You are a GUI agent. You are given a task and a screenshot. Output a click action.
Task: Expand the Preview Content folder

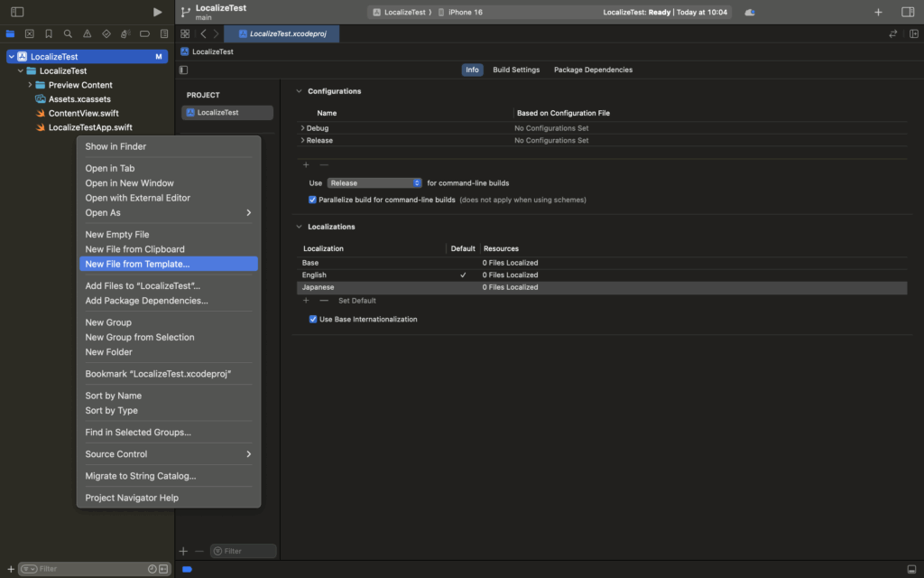pos(30,85)
